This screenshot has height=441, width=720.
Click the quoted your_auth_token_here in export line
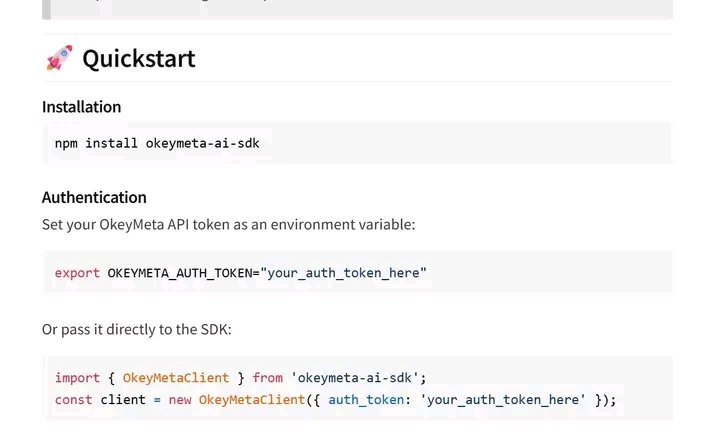pyautogui.click(x=343, y=273)
